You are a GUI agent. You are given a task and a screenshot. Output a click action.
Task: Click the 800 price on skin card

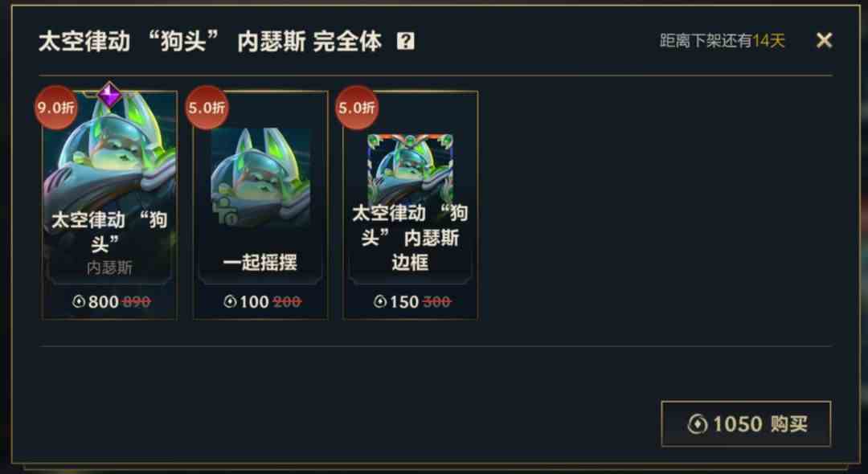pyautogui.click(x=104, y=301)
